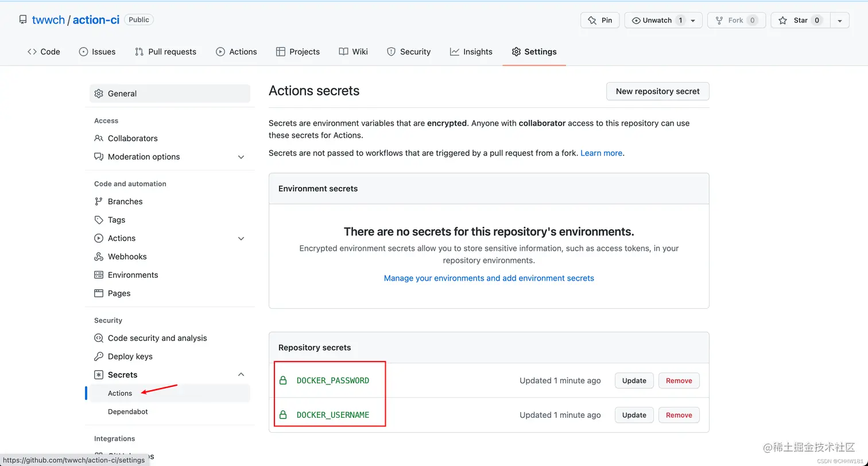The width and height of the screenshot is (868, 466).
Task: Click the Collaborators people icon
Action: point(99,138)
